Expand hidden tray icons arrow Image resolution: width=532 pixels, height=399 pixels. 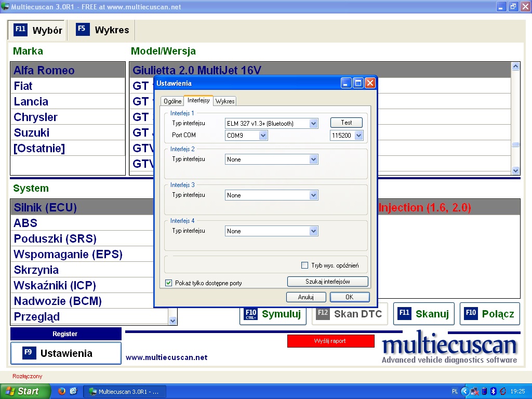click(x=465, y=391)
